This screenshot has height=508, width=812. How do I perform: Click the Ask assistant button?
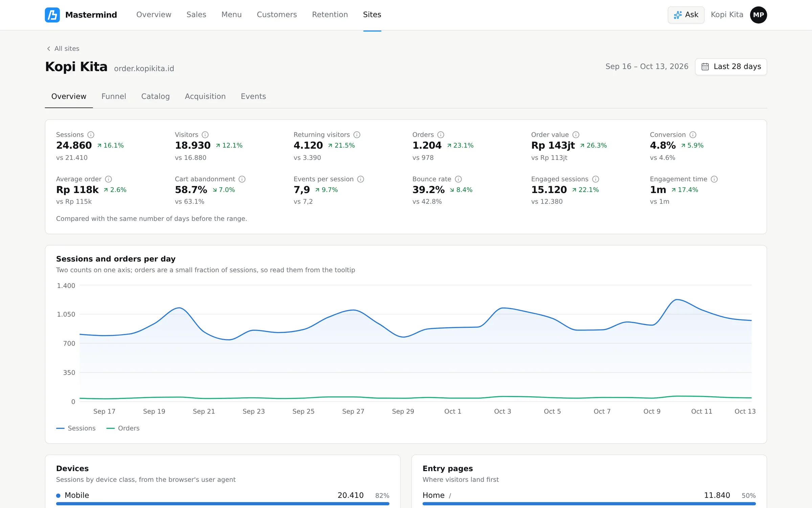(686, 15)
